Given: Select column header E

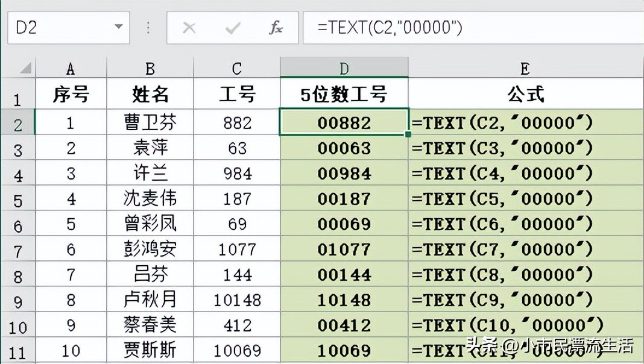Looking at the screenshot, I should pos(524,67).
